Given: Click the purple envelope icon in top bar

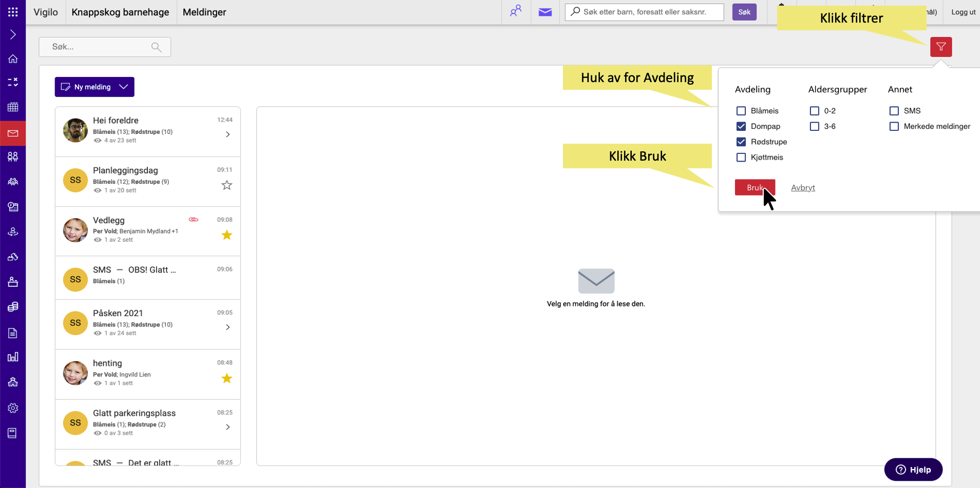Looking at the screenshot, I should pyautogui.click(x=545, y=12).
